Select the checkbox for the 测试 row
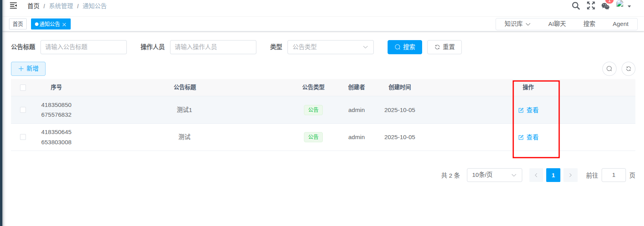This screenshot has width=644, height=226. click(23, 137)
